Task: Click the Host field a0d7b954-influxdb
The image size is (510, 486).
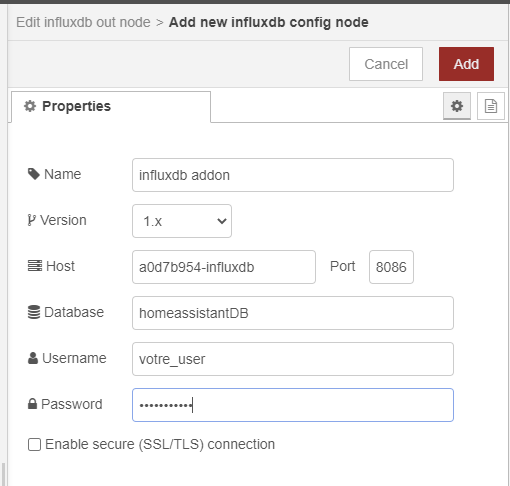Action: coord(224,267)
